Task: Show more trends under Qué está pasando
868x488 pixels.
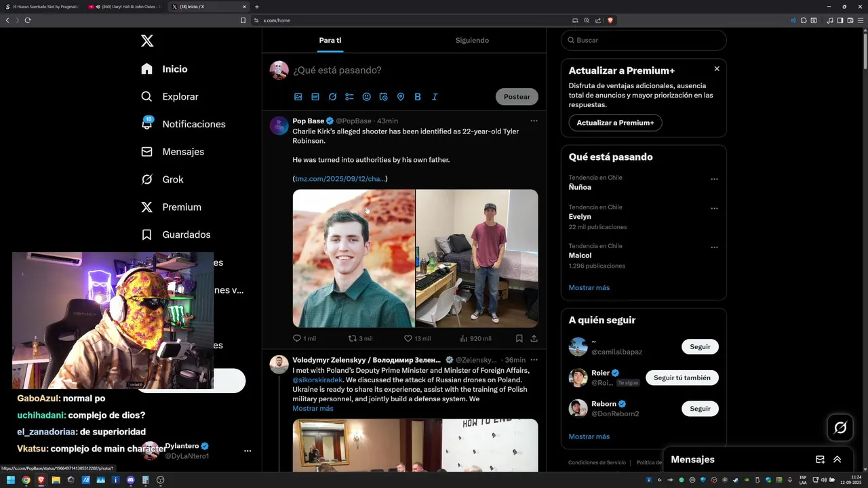Action: point(589,287)
